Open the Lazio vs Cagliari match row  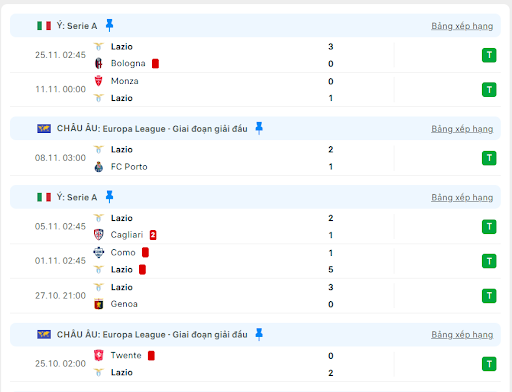pyautogui.click(x=255, y=226)
